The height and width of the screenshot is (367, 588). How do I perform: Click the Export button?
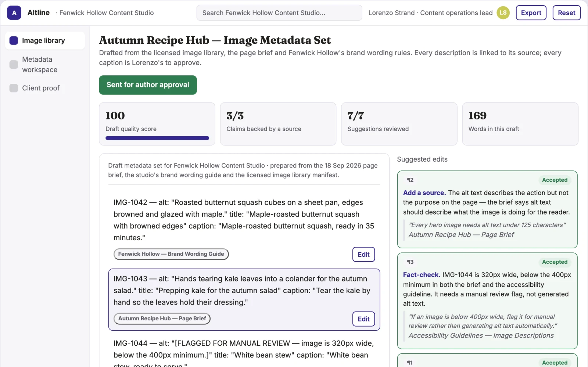point(531,13)
